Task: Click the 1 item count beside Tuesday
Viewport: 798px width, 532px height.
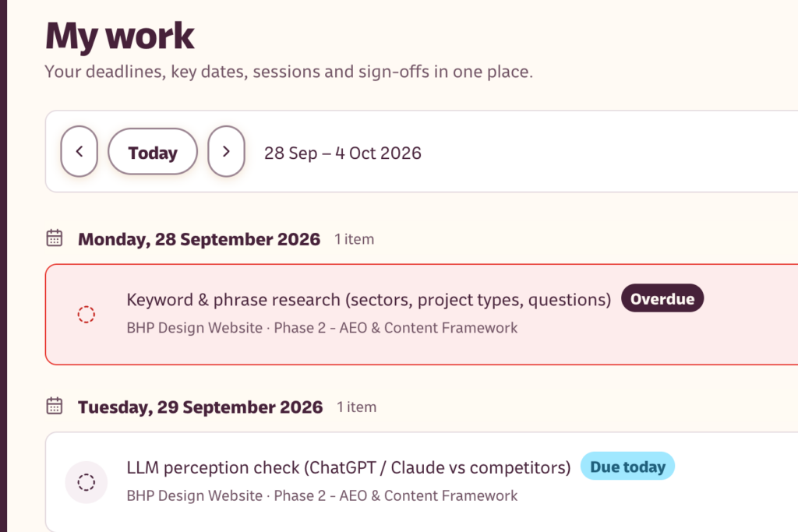Action: (356, 407)
